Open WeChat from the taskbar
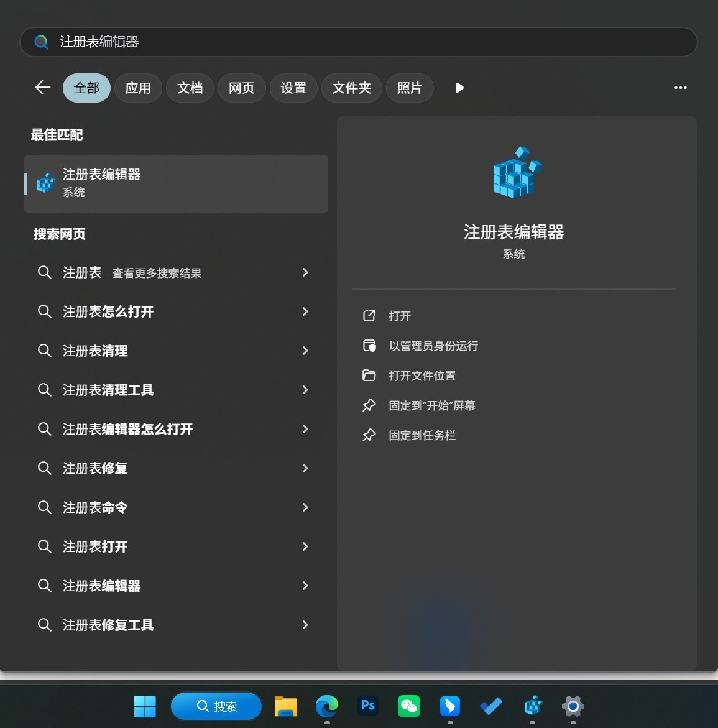This screenshot has height=728, width=718. (408, 706)
